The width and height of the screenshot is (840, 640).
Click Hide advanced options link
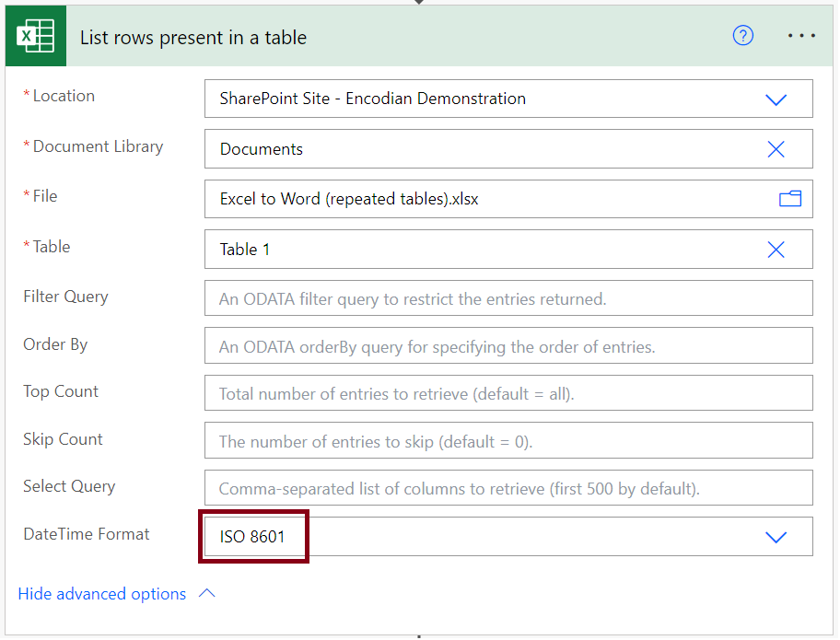point(102,595)
